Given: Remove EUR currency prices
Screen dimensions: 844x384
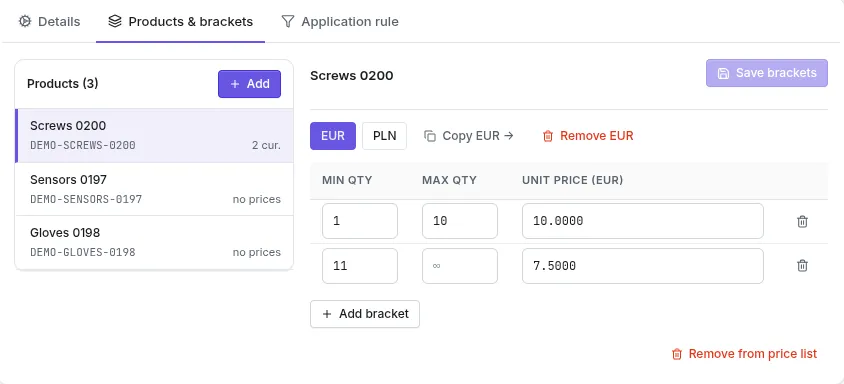Looking at the screenshot, I should (588, 136).
